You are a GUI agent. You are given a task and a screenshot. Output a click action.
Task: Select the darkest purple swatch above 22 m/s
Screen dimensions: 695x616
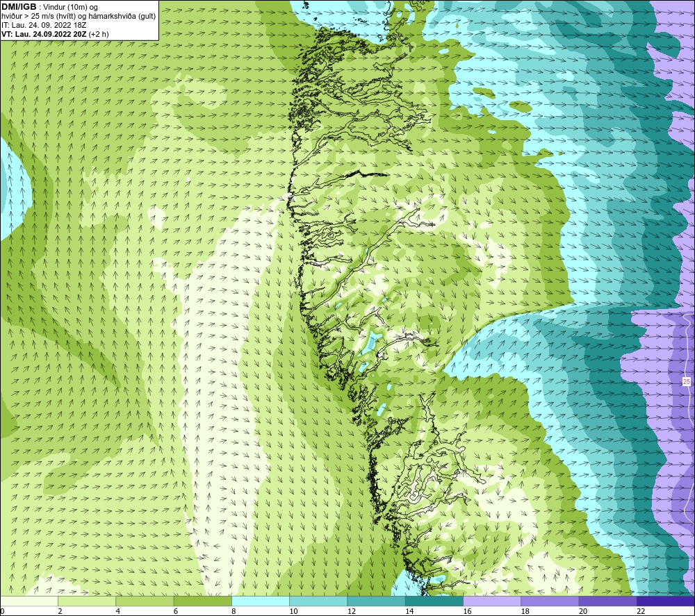click(666, 601)
